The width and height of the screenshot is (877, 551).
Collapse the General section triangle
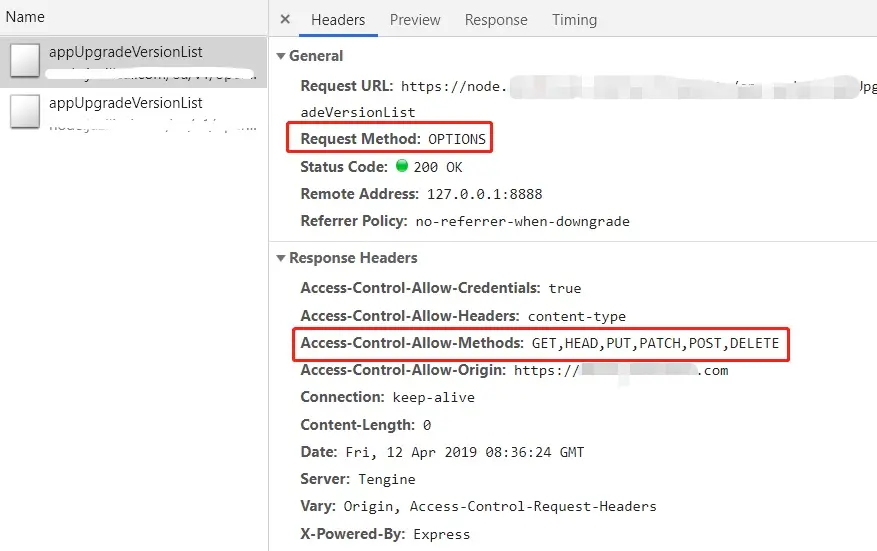[x=281, y=56]
